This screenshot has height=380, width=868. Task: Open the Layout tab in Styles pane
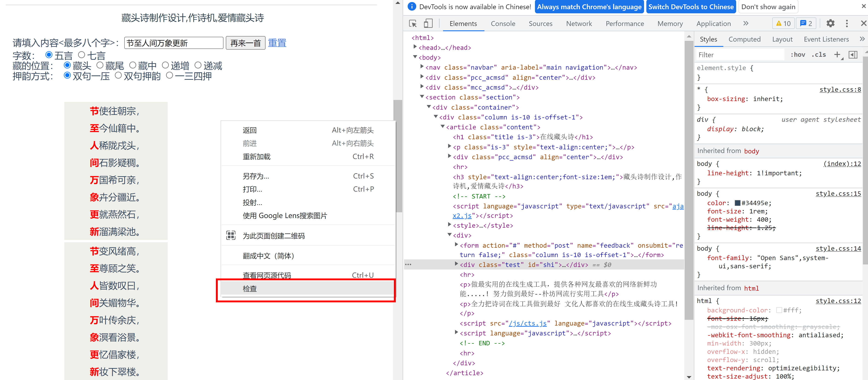click(782, 39)
